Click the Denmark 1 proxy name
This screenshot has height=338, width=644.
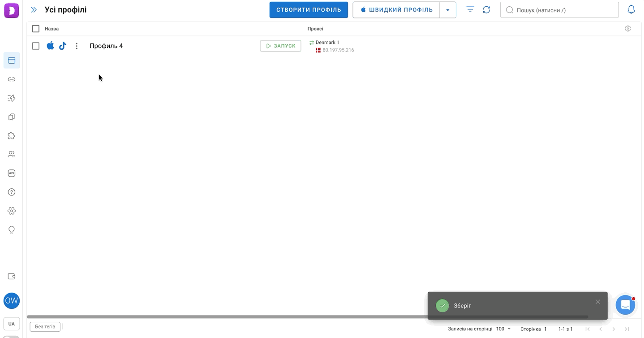tap(327, 43)
